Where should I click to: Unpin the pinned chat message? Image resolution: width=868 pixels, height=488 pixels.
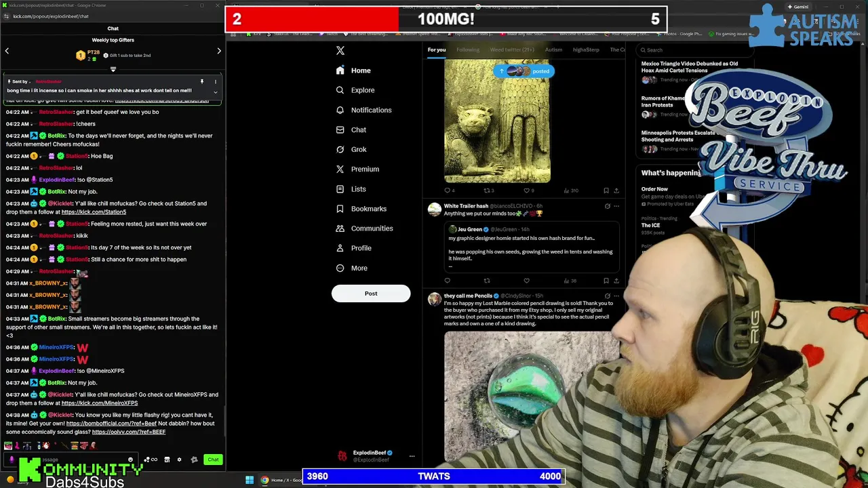tap(201, 81)
